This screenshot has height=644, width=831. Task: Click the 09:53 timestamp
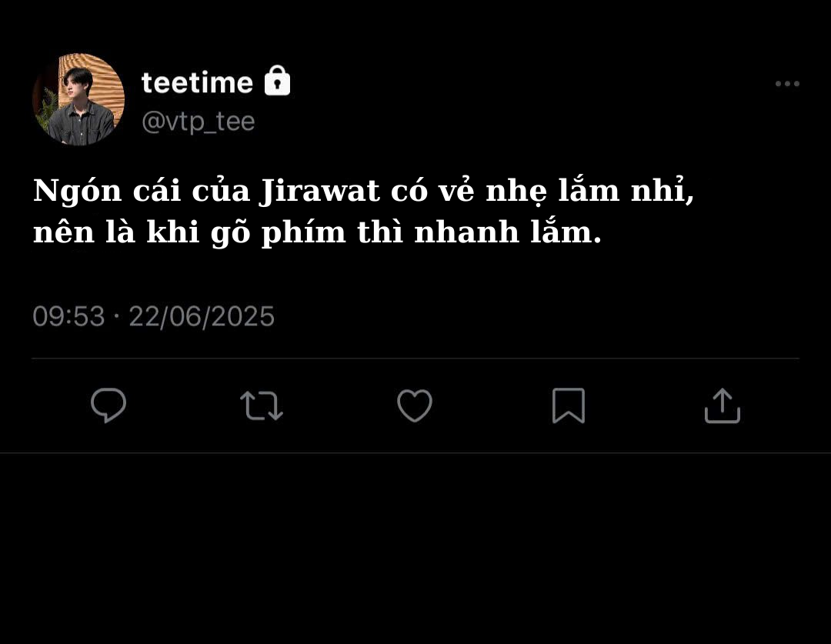(x=69, y=316)
